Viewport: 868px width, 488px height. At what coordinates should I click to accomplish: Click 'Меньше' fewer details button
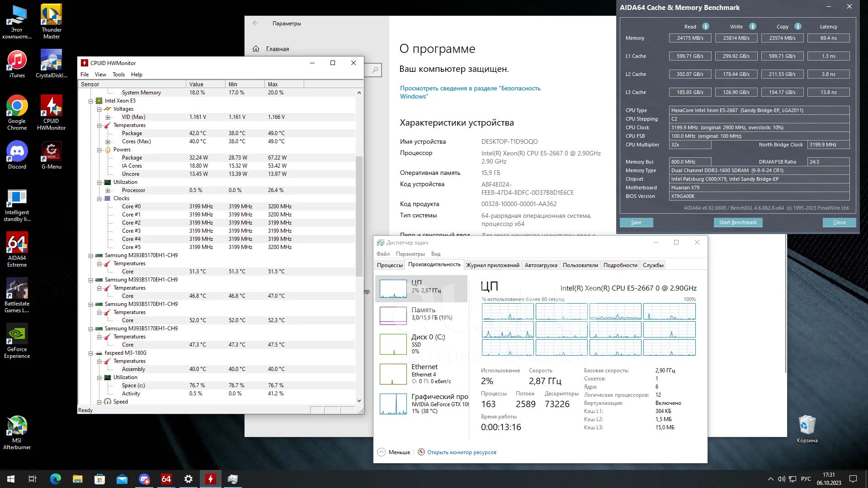pyautogui.click(x=394, y=452)
